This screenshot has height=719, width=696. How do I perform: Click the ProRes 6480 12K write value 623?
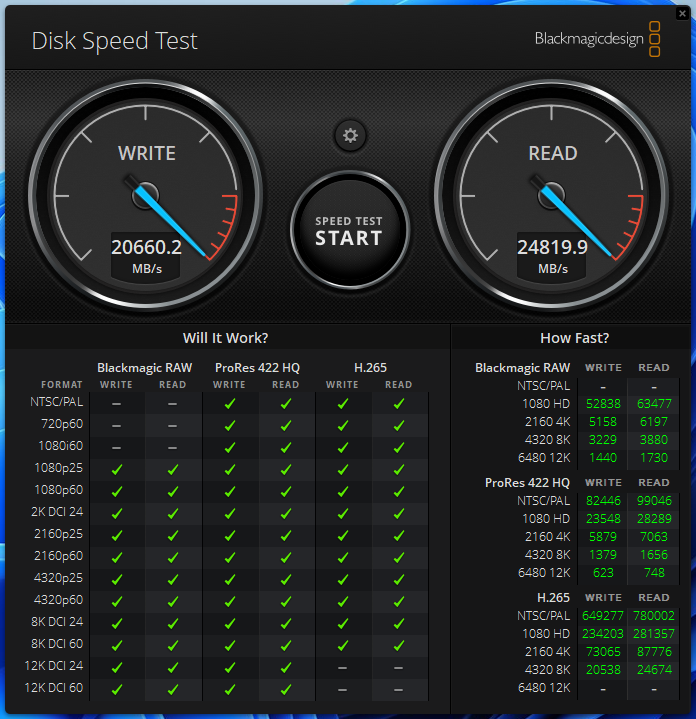coord(603,573)
